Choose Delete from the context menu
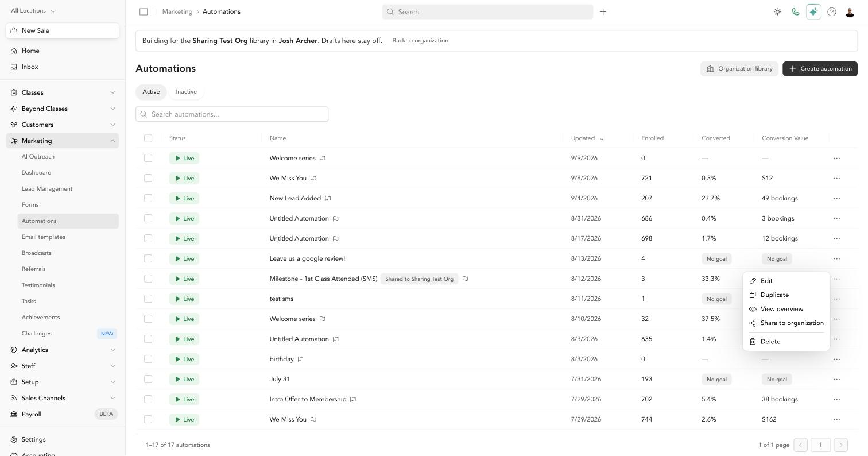Image resolution: width=868 pixels, height=456 pixels. point(786,342)
